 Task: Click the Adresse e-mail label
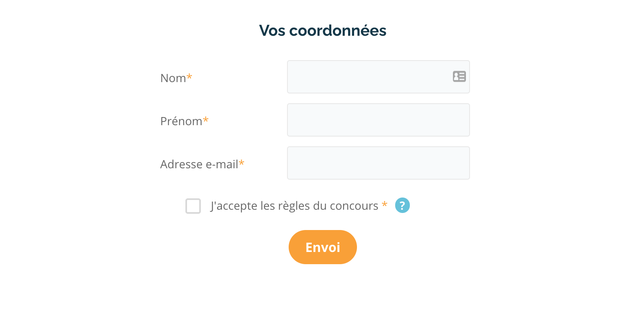tap(199, 164)
